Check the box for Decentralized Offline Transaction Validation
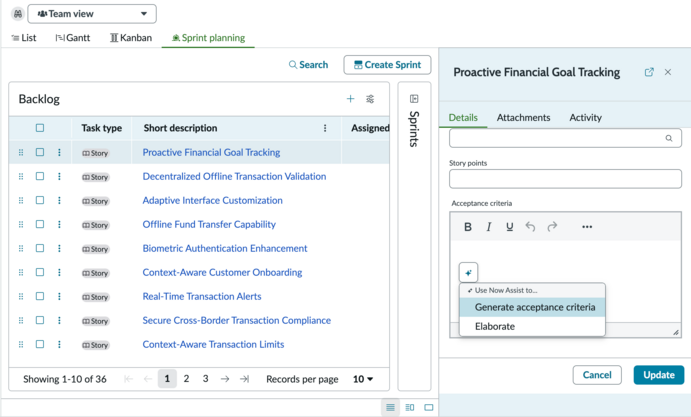Image resolution: width=691 pixels, height=417 pixels. (x=40, y=176)
